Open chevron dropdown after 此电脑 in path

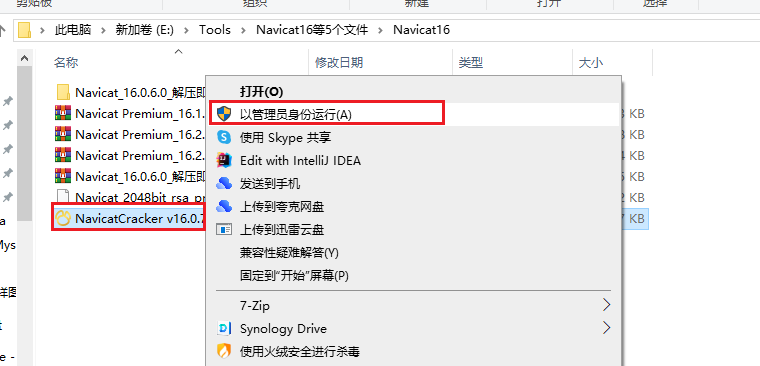pyautogui.click(x=103, y=30)
